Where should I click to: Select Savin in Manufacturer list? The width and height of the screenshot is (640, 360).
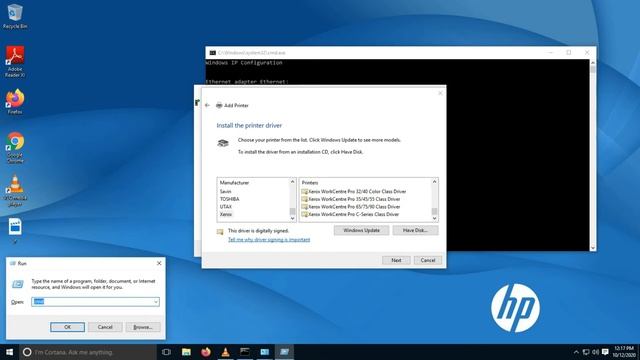click(225, 191)
